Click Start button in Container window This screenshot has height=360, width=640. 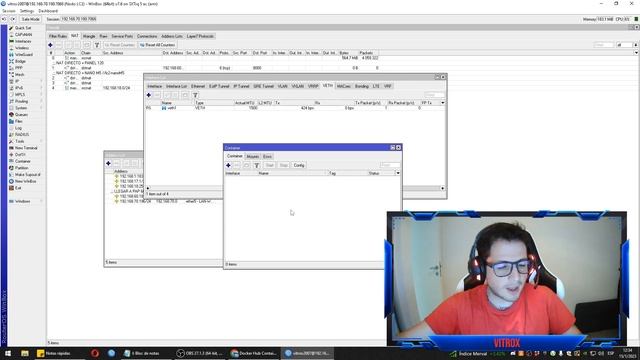pyautogui.click(x=270, y=165)
